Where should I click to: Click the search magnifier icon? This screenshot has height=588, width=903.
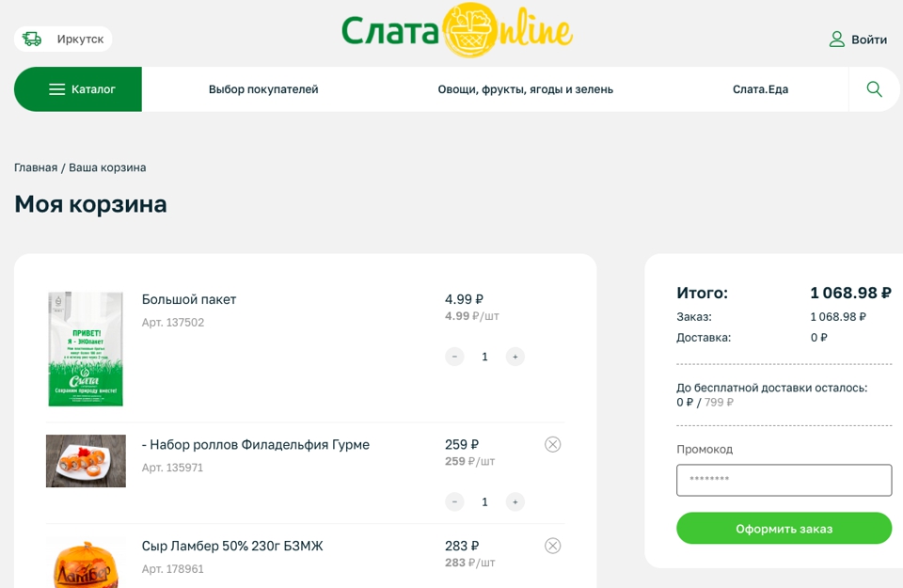click(874, 89)
